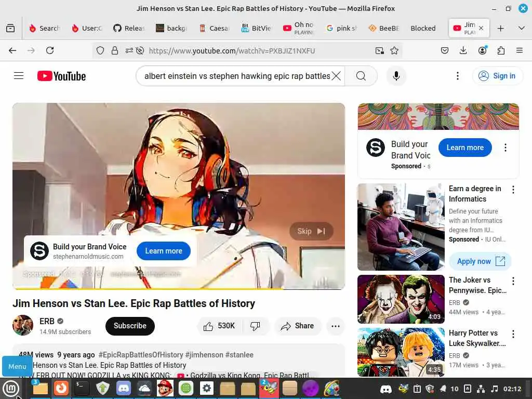Screen dimensions: 532x399
Task: Open the Firefox downloads panel
Action: point(463,50)
